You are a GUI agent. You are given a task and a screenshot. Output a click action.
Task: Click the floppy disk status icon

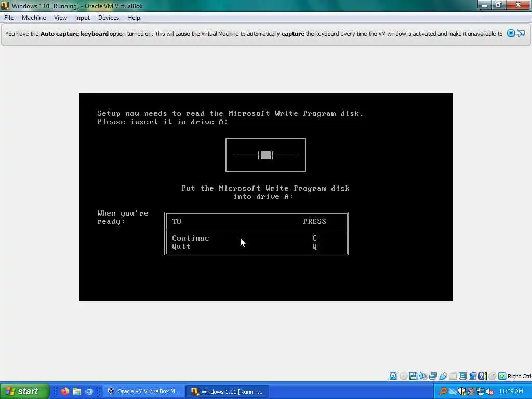tap(413, 376)
